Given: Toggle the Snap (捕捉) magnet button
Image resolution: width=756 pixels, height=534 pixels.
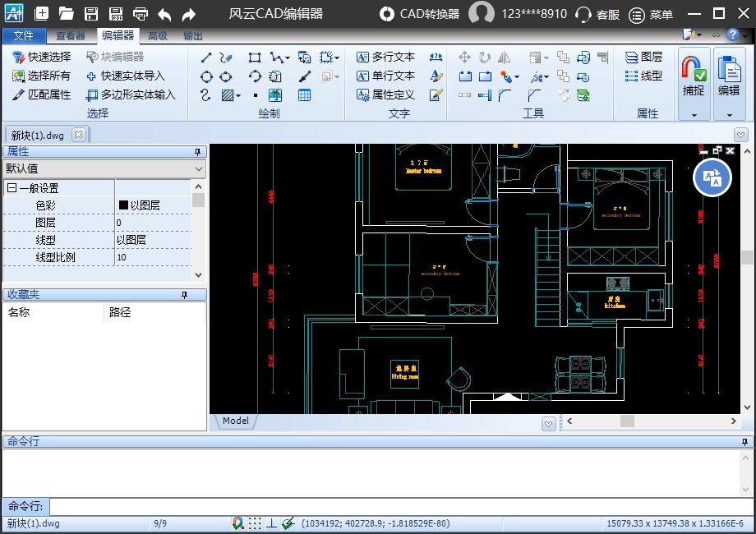Looking at the screenshot, I should click(x=694, y=76).
